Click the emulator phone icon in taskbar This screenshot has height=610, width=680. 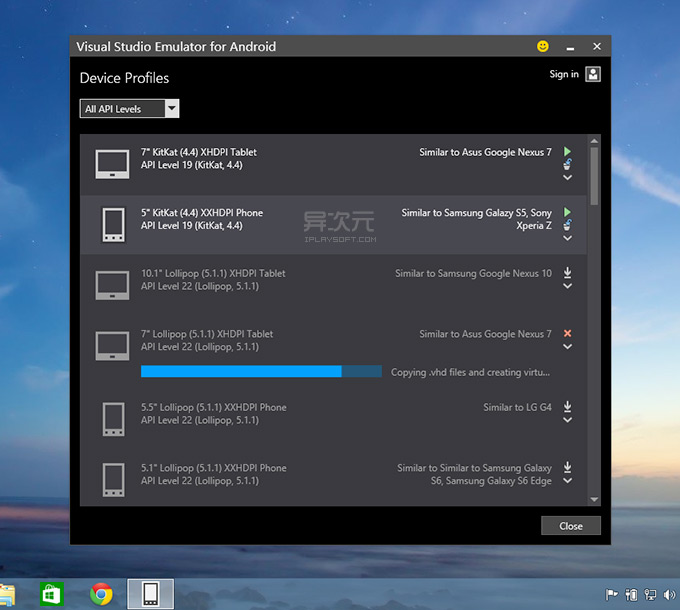pos(150,594)
